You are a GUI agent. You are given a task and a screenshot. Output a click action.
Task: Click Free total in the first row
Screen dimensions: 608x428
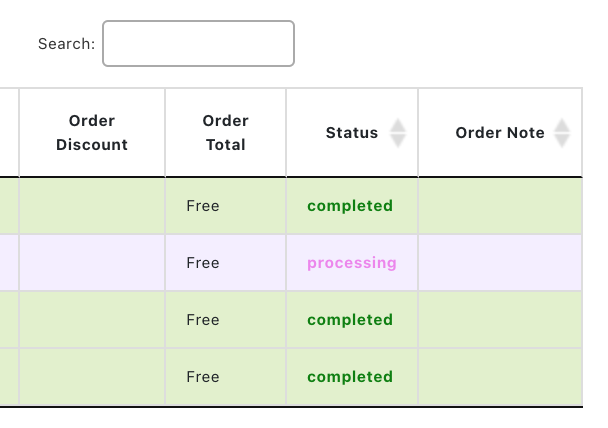point(203,206)
